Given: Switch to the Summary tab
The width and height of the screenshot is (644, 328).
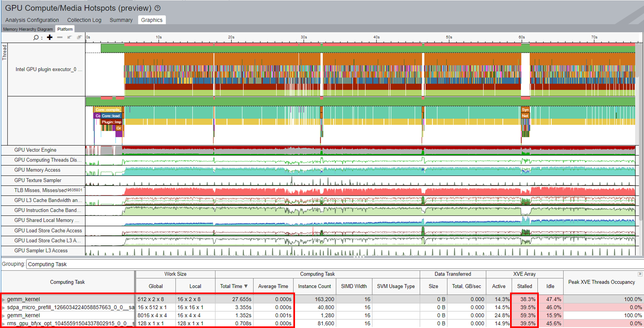Looking at the screenshot, I should pos(121,20).
